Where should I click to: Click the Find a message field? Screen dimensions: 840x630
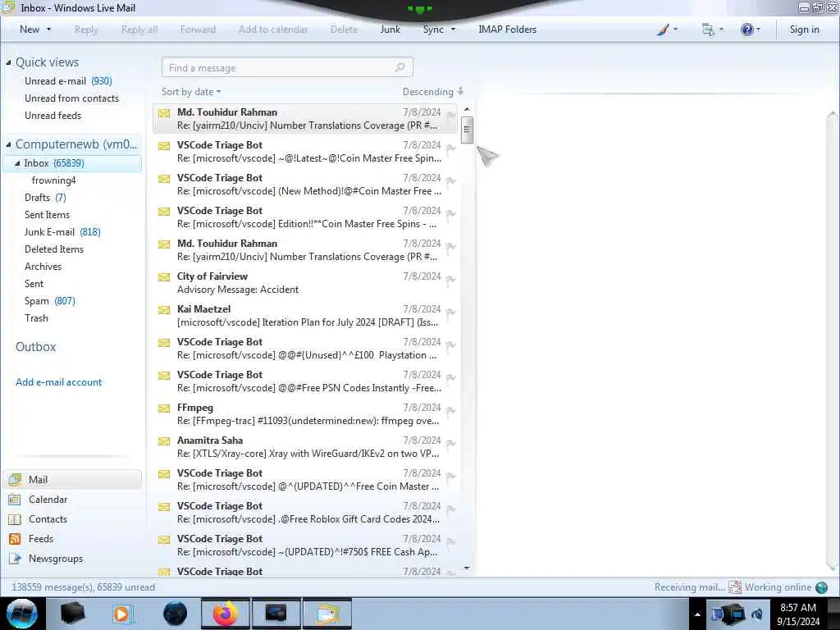(x=287, y=67)
